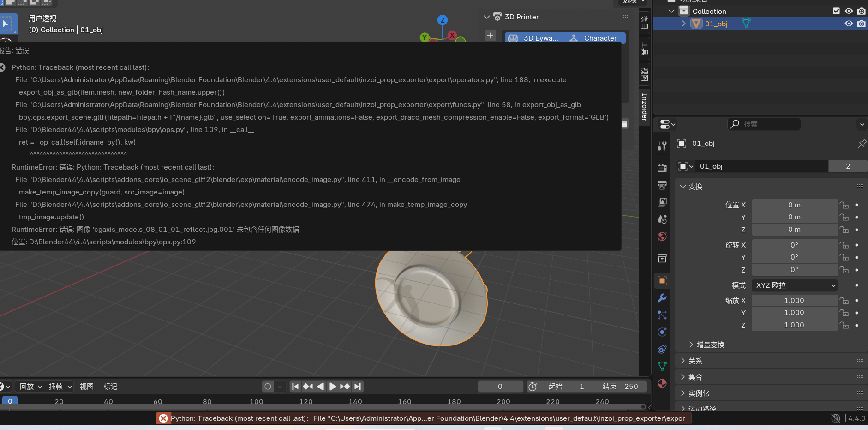Open the XYZ 欧拉 rotation mode dropdown
This screenshot has width=868, height=430.
(795, 285)
